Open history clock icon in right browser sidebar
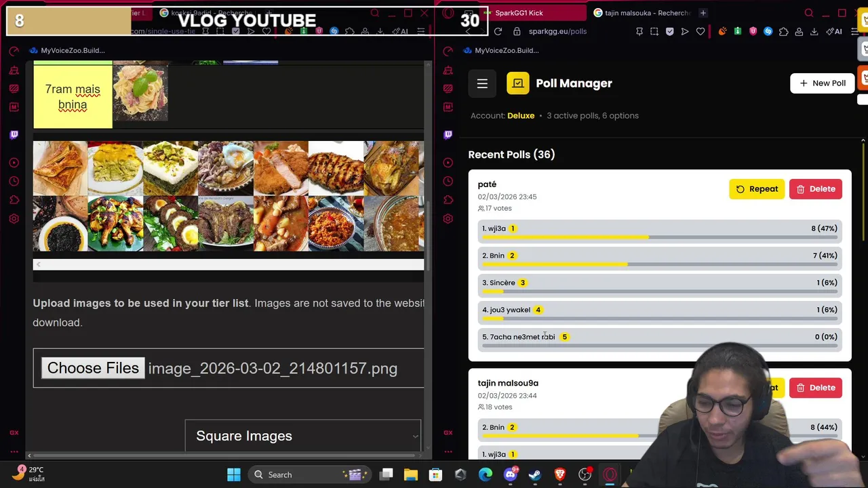The image size is (868, 488). click(448, 181)
